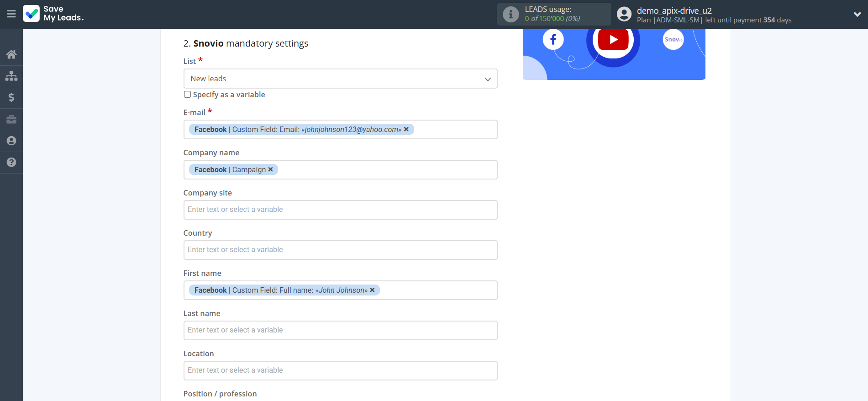
Task: Remove the Facebook Email variable tag
Action: (x=406, y=129)
